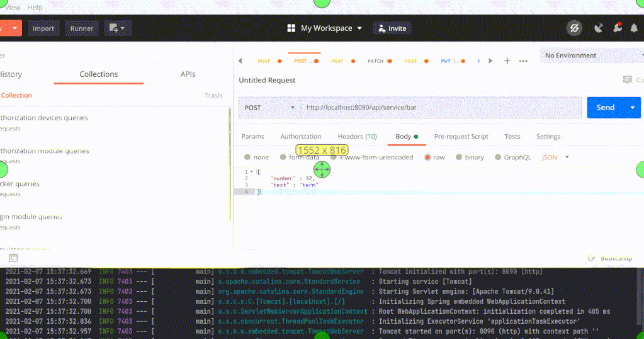
Task: Open the Bootcamp link
Action: [x=610, y=258]
